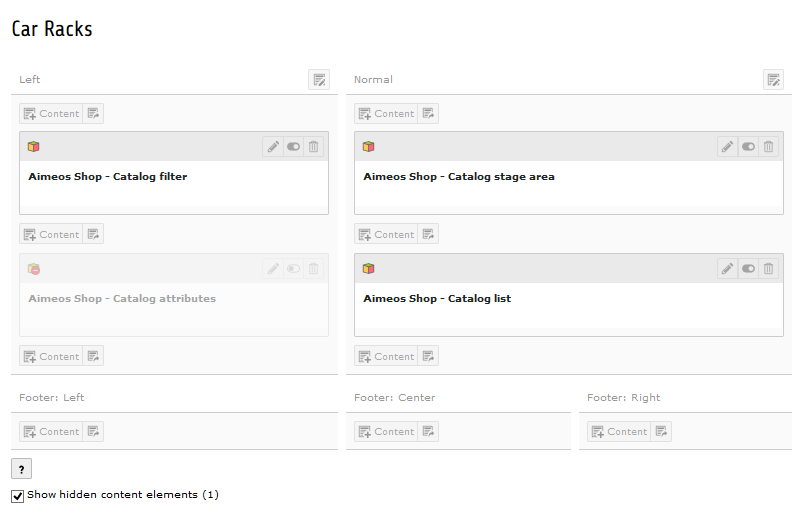Uncheck Show hidden content elements checkbox

click(x=17, y=496)
